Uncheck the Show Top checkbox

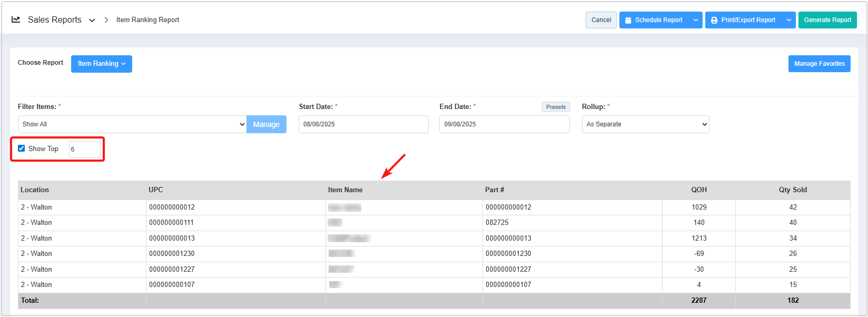pyautogui.click(x=22, y=148)
